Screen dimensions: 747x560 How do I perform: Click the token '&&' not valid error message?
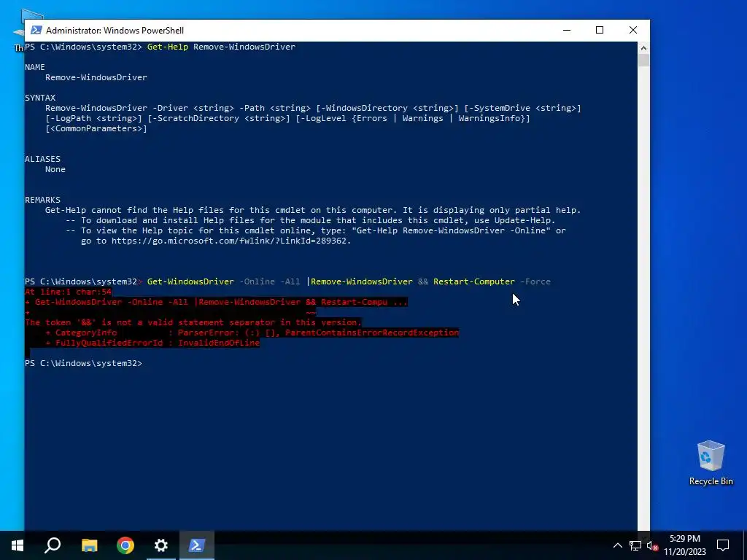pos(193,322)
